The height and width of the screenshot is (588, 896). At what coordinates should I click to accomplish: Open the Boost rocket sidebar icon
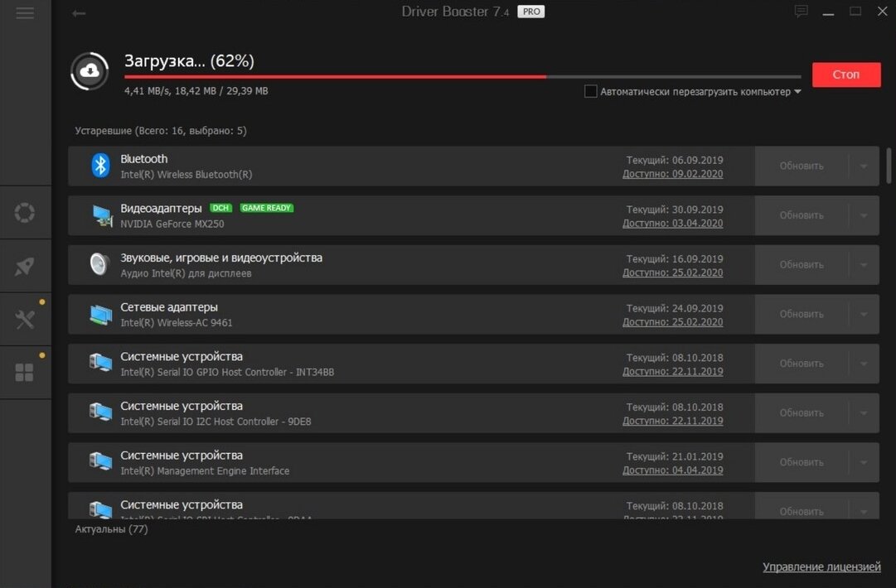tap(25, 266)
